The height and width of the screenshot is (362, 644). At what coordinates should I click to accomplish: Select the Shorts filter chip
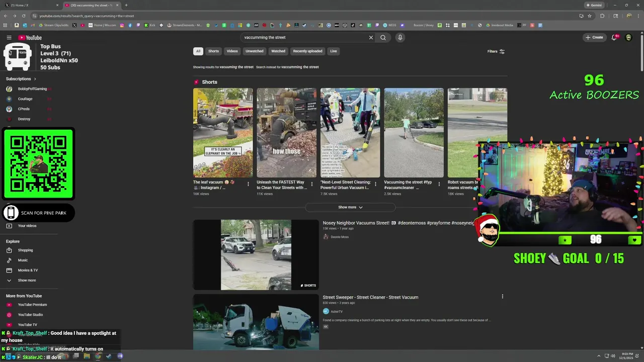pyautogui.click(x=214, y=51)
